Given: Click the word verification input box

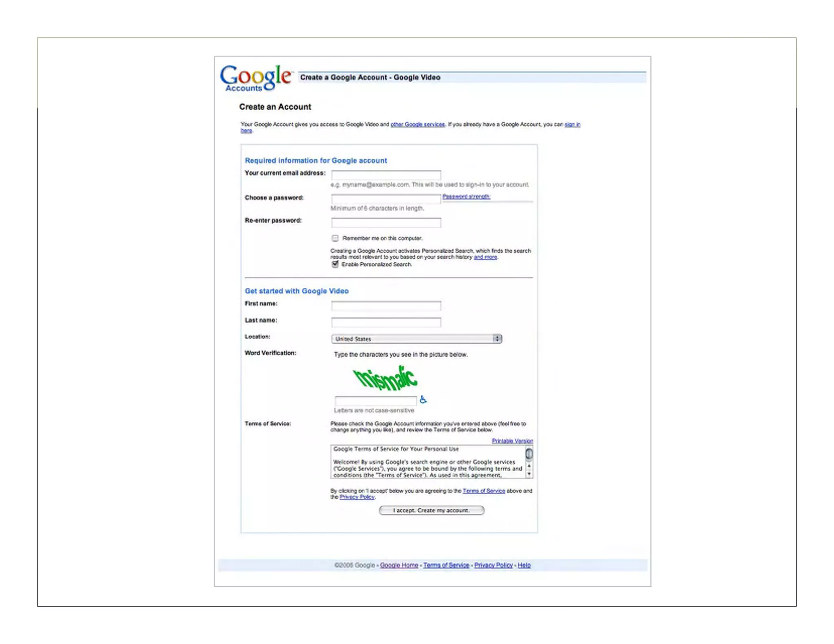Looking at the screenshot, I should pos(375,401).
